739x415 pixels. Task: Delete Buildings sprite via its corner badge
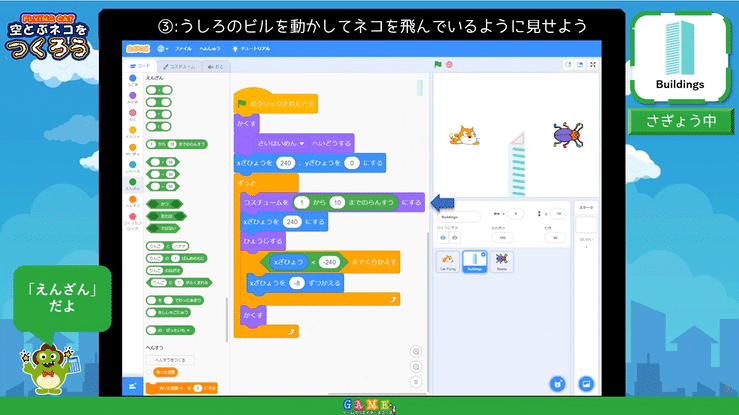click(x=484, y=254)
